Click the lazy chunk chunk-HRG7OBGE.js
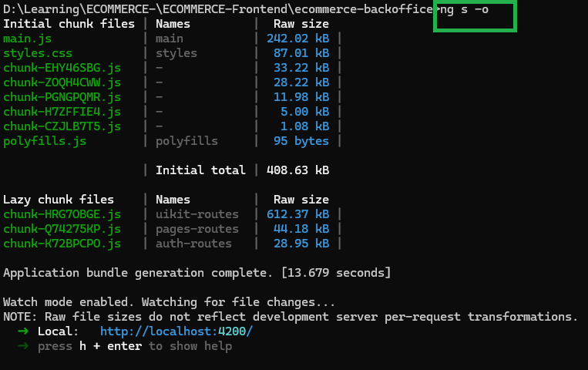This screenshot has width=588, height=370. pos(62,214)
